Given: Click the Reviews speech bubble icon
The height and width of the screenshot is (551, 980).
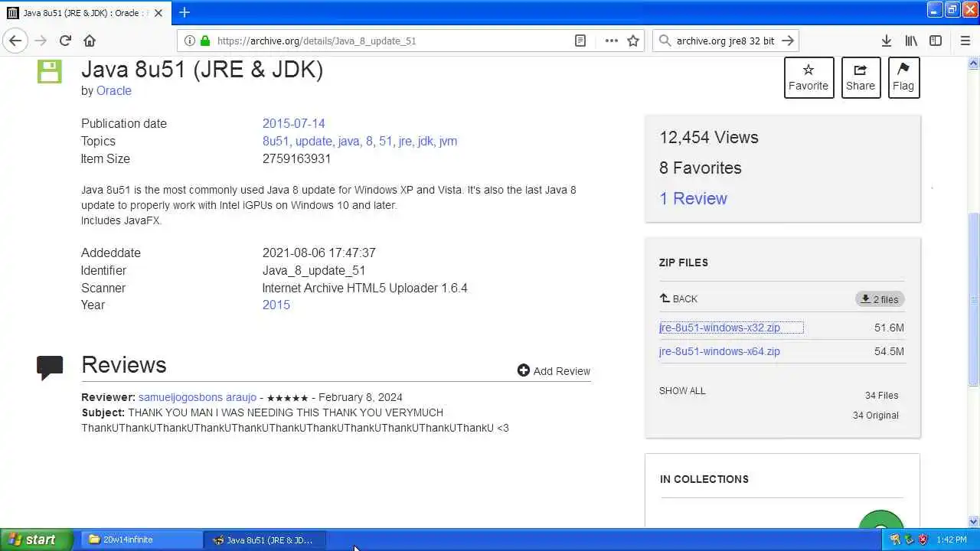Looking at the screenshot, I should click(50, 367).
